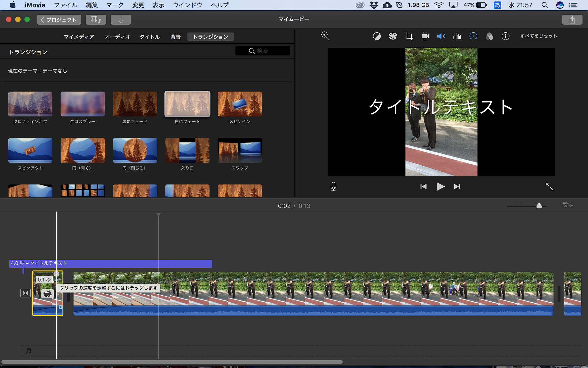Open the stabilization camera icon

(x=425, y=36)
